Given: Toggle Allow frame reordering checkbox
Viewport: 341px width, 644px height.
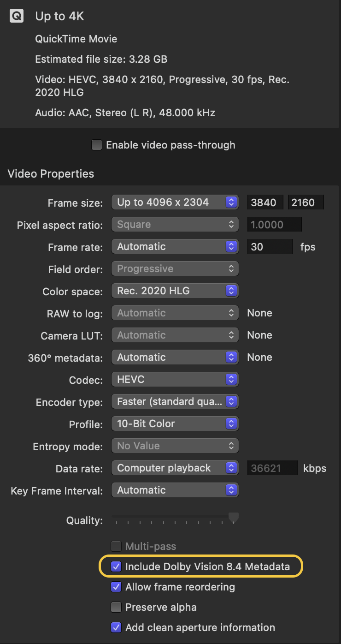Looking at the screenshot, I should (x=117, y=587).
